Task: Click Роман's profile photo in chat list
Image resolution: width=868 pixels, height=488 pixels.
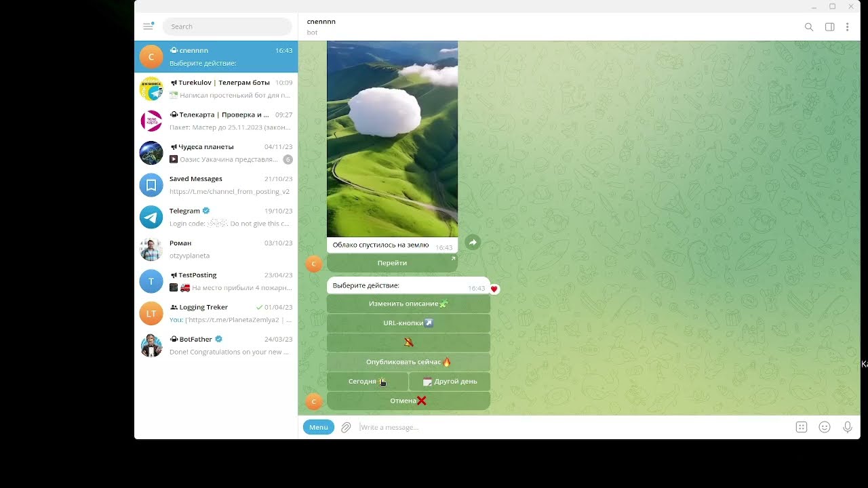Action: coord(151,249)
